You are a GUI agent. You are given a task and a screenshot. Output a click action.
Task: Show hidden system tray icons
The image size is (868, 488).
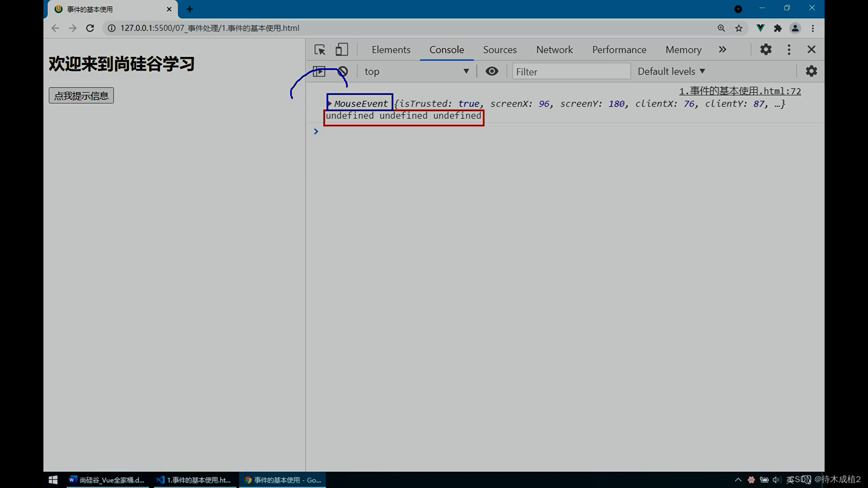[738, 480]
